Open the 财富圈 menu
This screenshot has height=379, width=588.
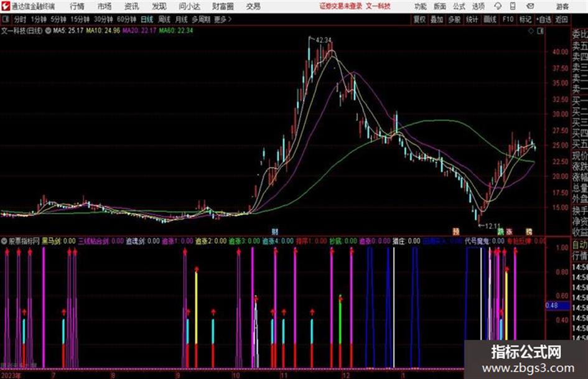[223, 6]
